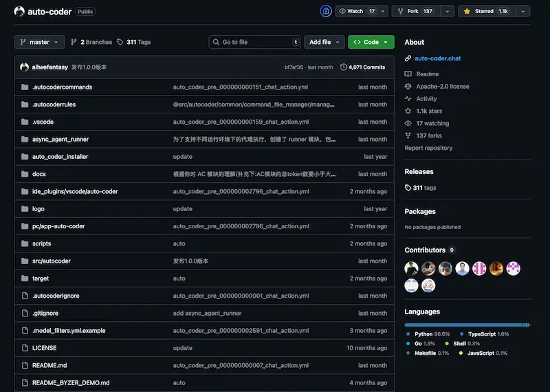Click folder icon next to target
This screenshot has width=550, height=392.
(x=25, y=279)
